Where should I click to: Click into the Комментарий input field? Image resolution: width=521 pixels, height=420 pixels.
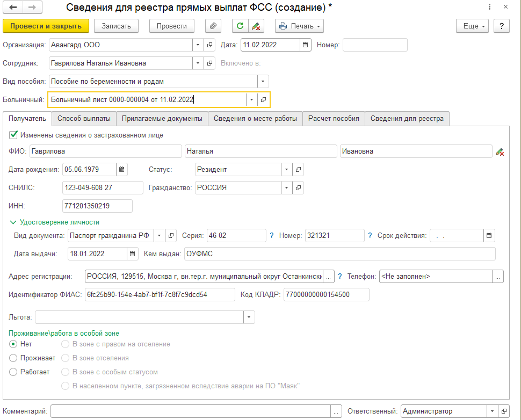191,411
